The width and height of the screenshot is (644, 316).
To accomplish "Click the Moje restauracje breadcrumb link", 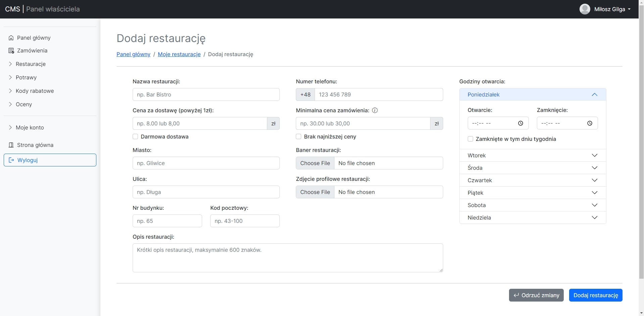I will pyautogui.click(x=179, y=54).
